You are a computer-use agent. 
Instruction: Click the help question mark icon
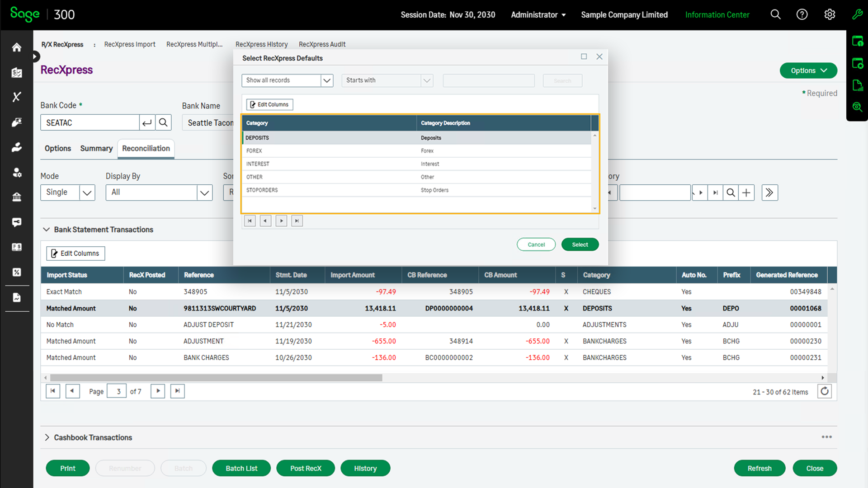click(x=802, y=14)
